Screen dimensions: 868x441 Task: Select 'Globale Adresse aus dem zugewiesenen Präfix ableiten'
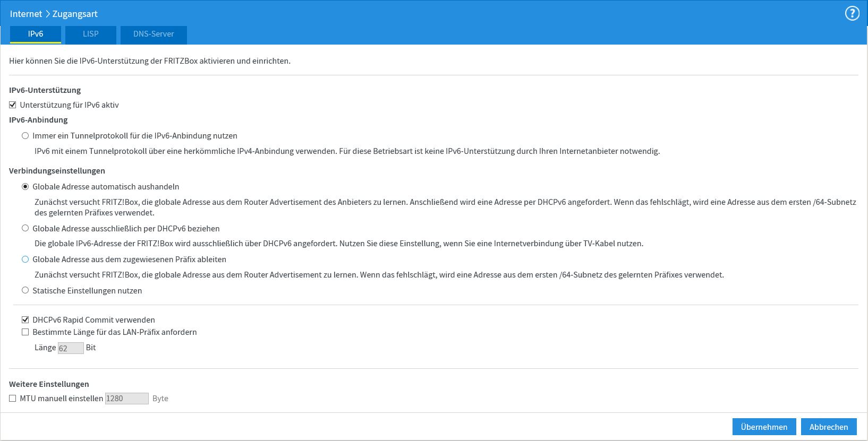pyautogui.click(x=25, y=260)
